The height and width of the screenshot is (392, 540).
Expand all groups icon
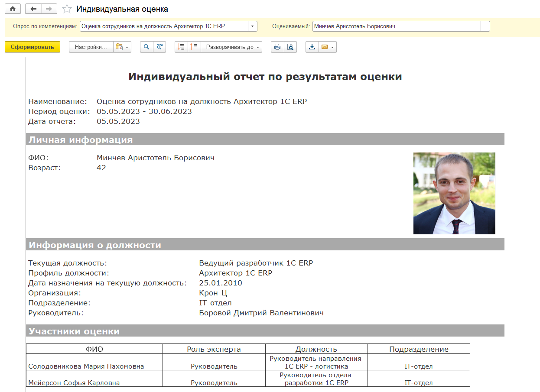click(x=181, y=47)
